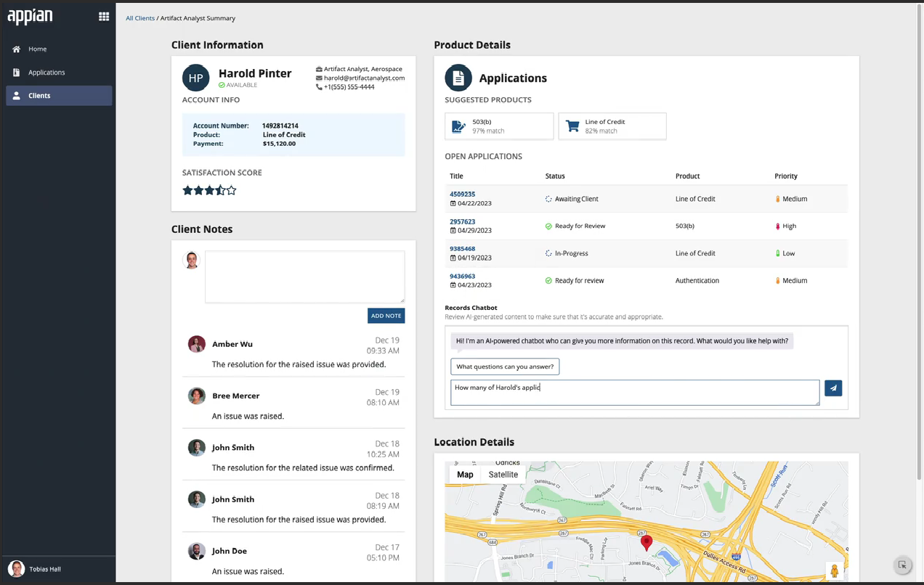Click the Applications document icon in sidebar
The height and width of the screenshot is (585, 924).
(16, 73)
